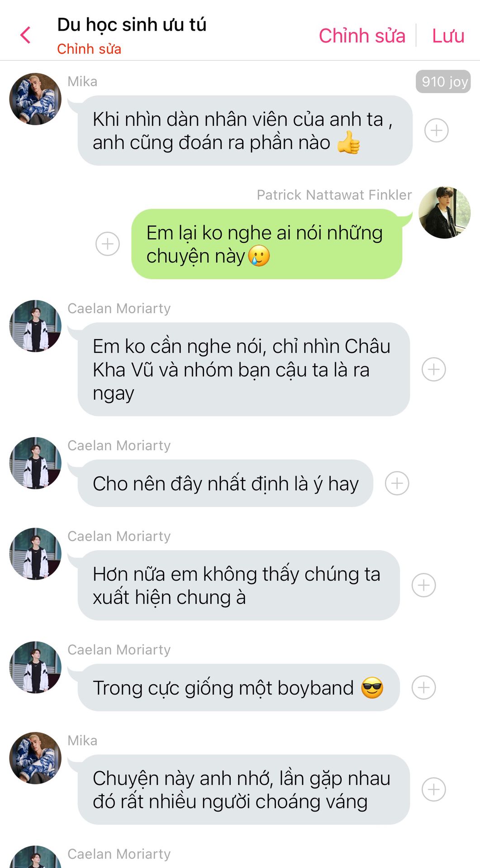Tap the chat title Du học sinh ưu tú
This screenshot has width=480, height=868.
[132, 25]
